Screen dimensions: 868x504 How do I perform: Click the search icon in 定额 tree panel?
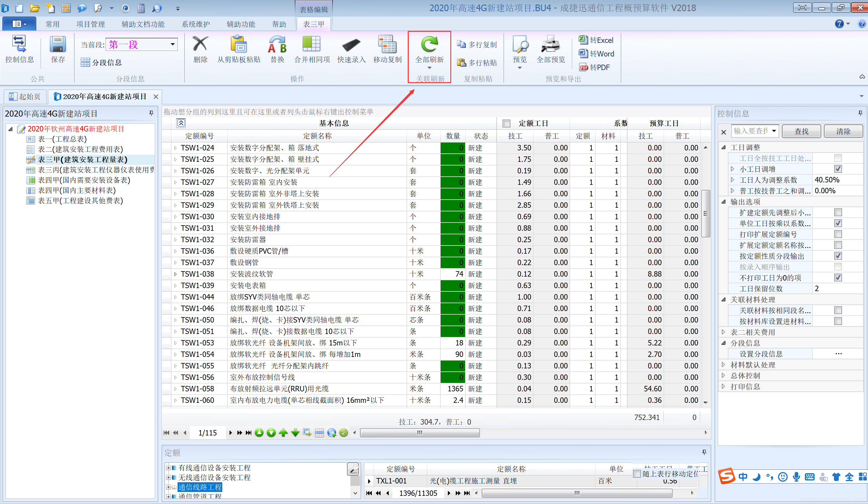[353, 469]
